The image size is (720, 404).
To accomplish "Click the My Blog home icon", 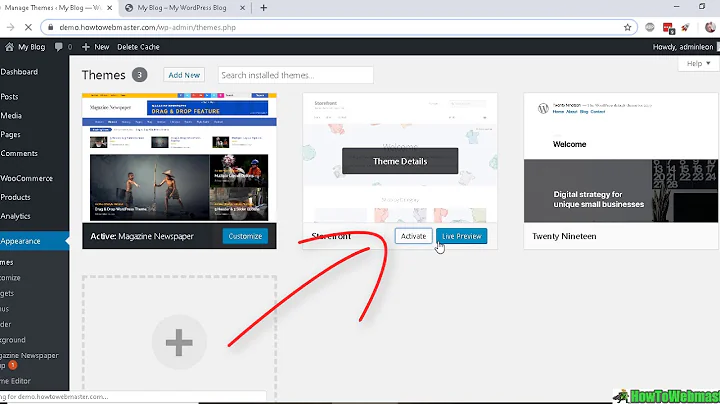I will [9, 47].
